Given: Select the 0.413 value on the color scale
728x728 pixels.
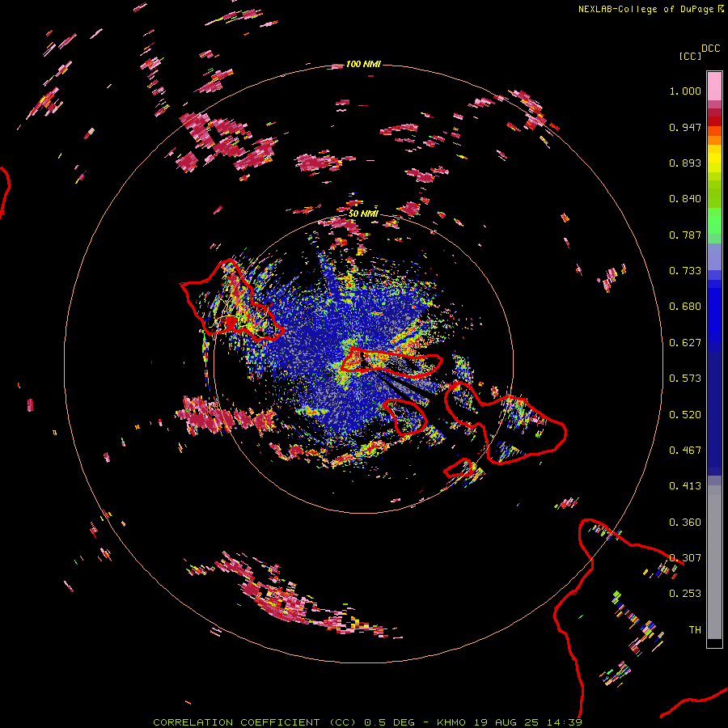Looking at the screenshot, I should coord(685,486).
